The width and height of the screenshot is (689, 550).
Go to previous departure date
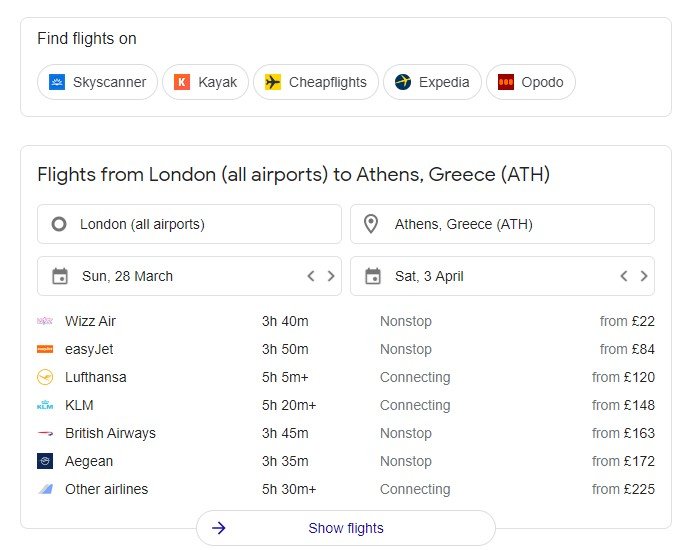[x=311, y=276]
